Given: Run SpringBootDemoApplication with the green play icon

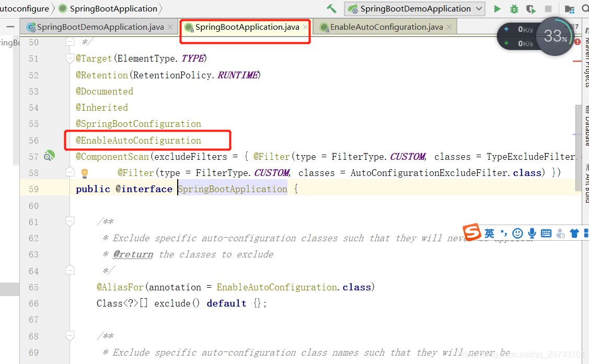Looking at the screenshot, I should click(x=497, y=8).
